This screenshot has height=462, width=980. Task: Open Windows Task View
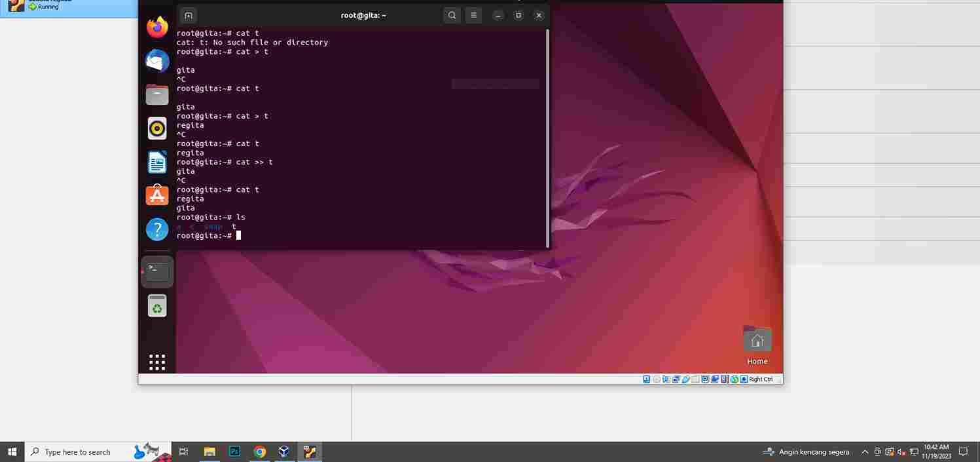[x=184, y=452]
